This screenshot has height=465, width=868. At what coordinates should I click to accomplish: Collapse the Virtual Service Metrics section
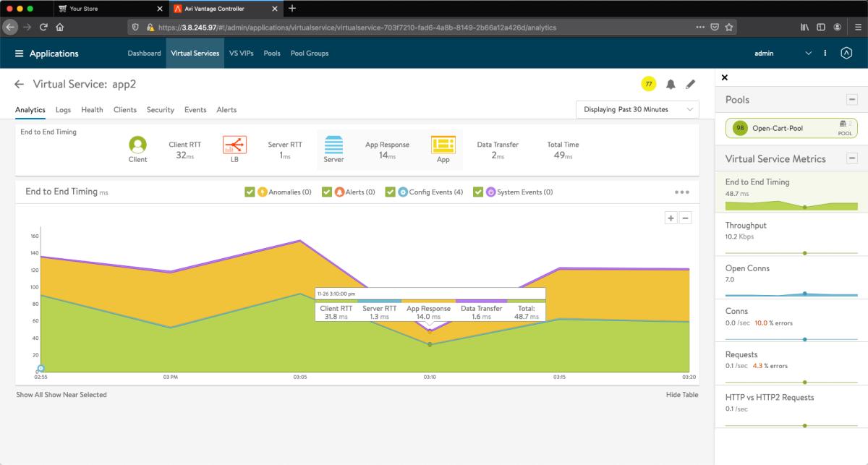click(x=852, y=158)
